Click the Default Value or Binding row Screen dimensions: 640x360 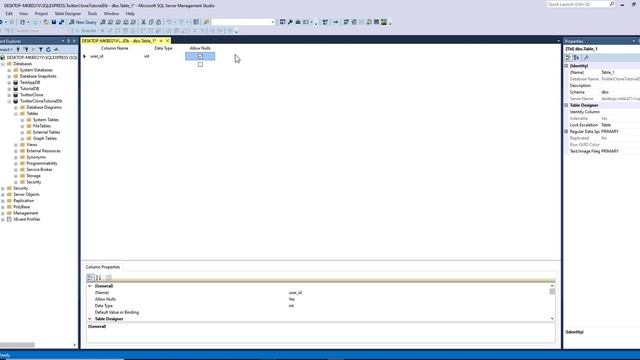tap(318, 312)
